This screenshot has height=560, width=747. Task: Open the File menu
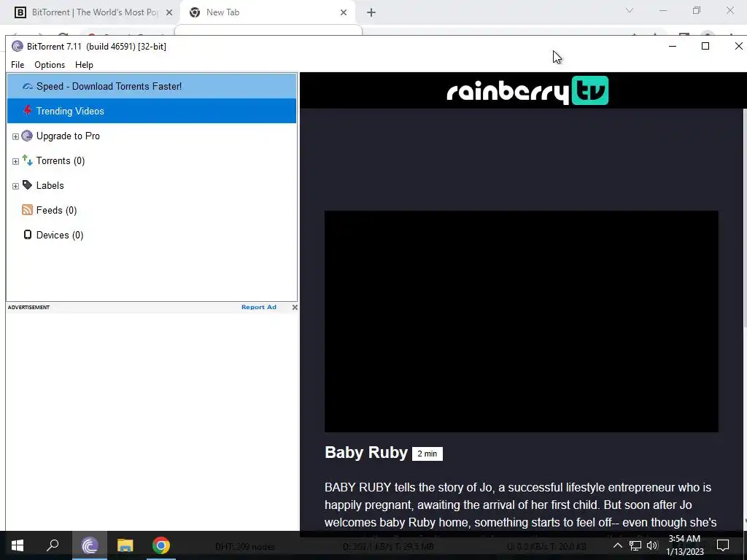(x=18, y=65)
